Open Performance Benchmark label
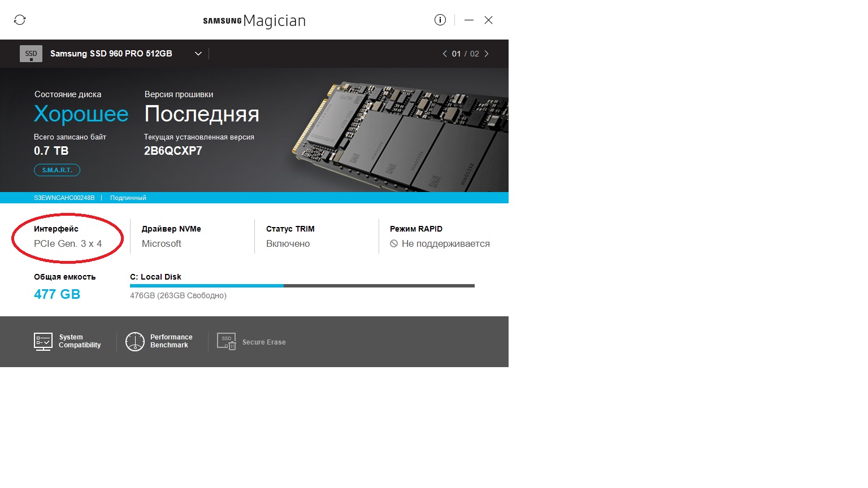The width and height of the screenshot is (868, 488). [171, 341]
